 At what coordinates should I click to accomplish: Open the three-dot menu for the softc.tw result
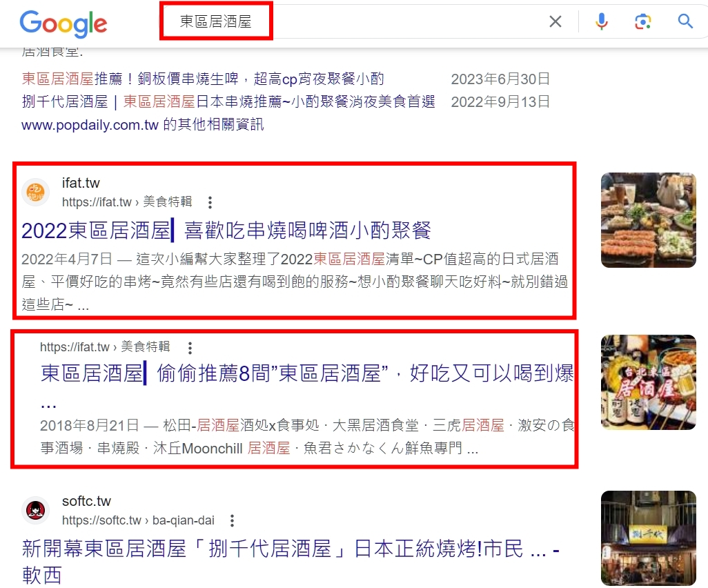point(232,520)
